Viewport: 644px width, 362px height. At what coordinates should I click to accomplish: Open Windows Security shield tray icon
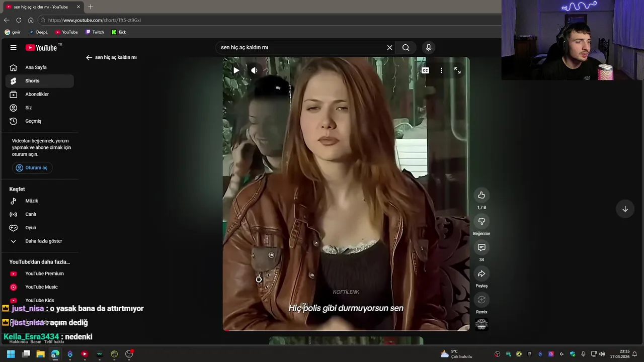click(573, 354)
